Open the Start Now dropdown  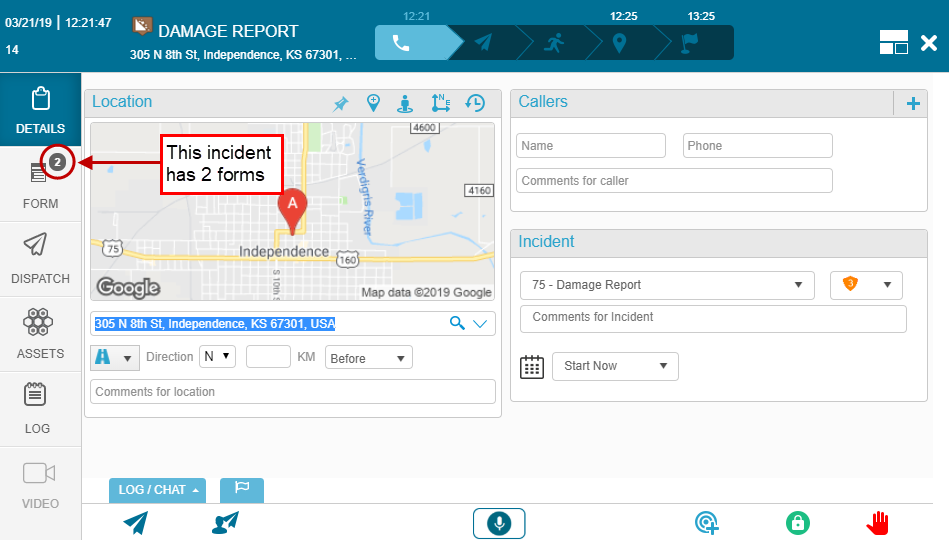(x=615, y=366)
